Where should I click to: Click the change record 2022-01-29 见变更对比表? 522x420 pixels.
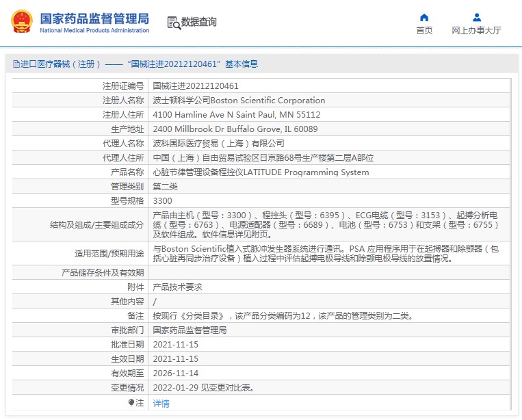pos(203,388)
